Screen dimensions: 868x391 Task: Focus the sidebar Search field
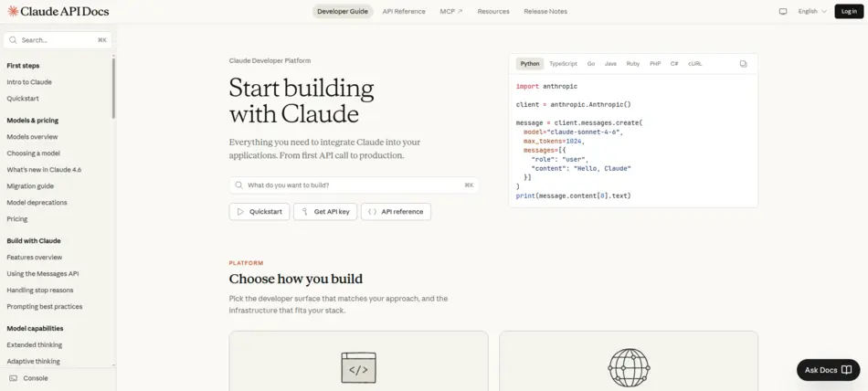point(58,40)
